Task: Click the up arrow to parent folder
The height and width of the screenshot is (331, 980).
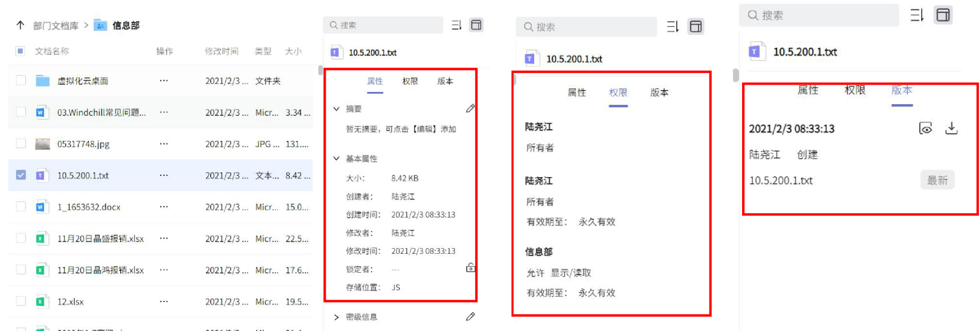Action: click(x=20, y=25)
